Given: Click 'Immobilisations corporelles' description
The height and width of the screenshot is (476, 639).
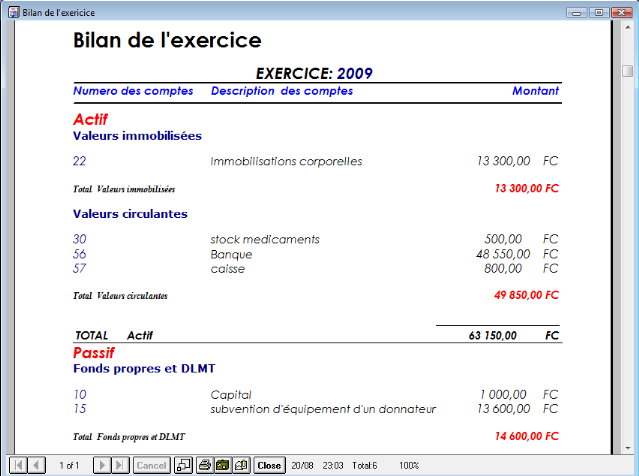Looking at the screenshot, I should click(x=286, y=161).
